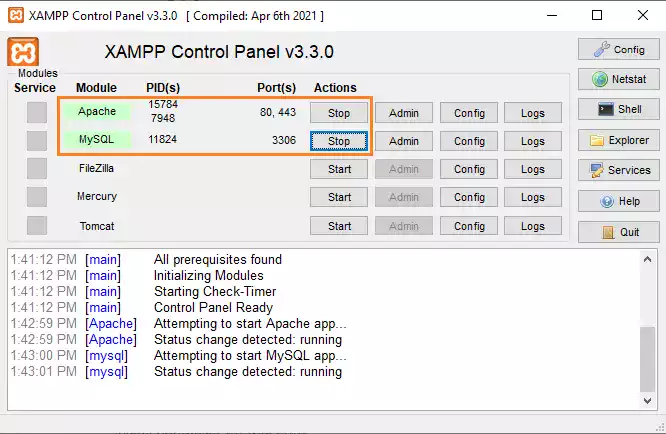The width and height of the screenshot is (666, 434).
Task: Click log scrollbar down arrow
Action: click(647, 400)
